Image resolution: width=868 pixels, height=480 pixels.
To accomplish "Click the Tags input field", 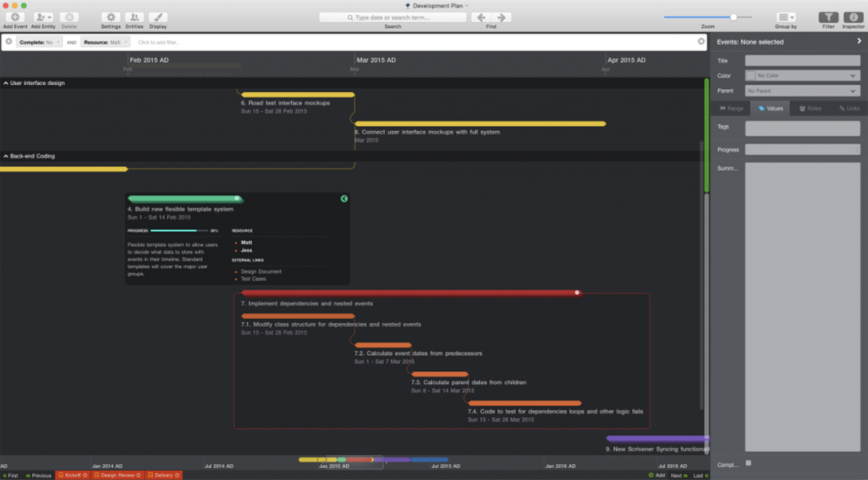I will coord(802,128).
